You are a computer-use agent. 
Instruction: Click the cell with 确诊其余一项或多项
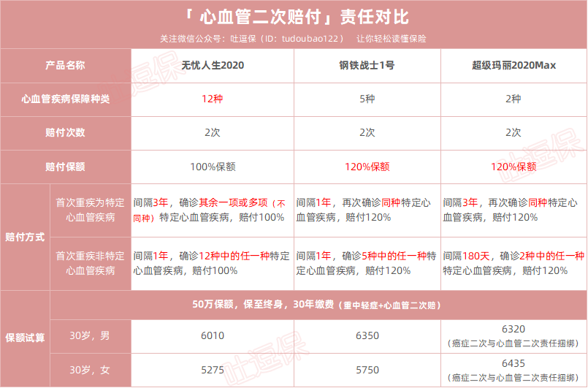click(213, 210)
